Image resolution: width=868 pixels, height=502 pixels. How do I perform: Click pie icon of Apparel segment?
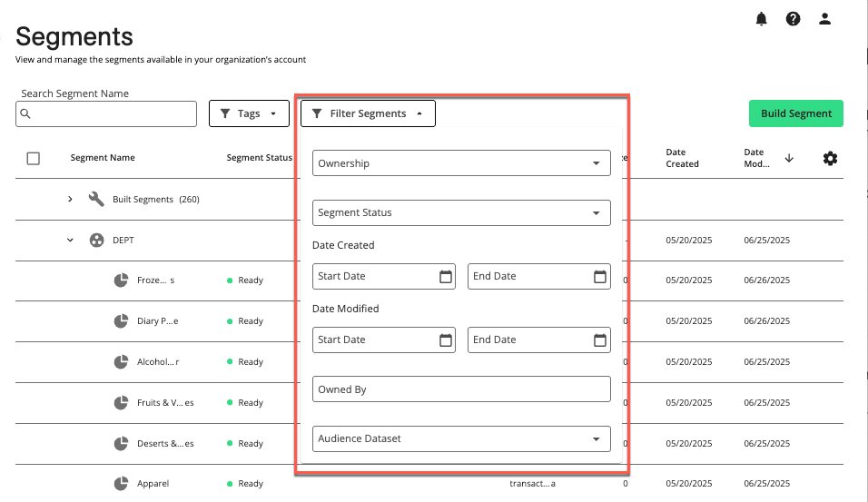[122, 483]
